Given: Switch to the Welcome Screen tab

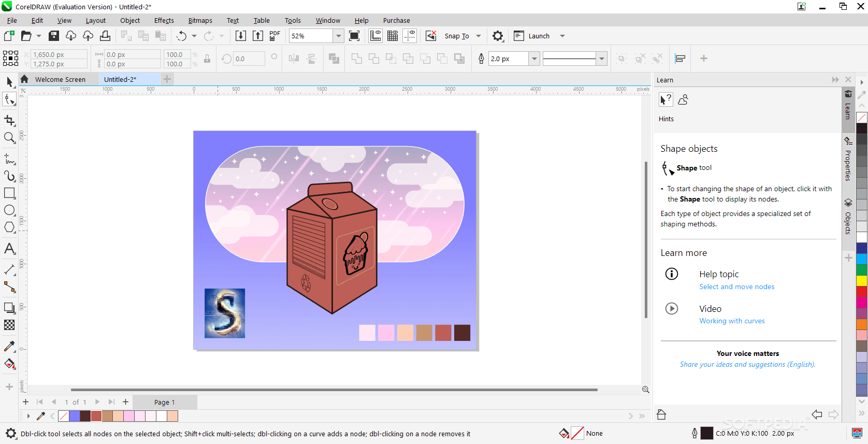Looking at the screenshot, I should (60, 79).
